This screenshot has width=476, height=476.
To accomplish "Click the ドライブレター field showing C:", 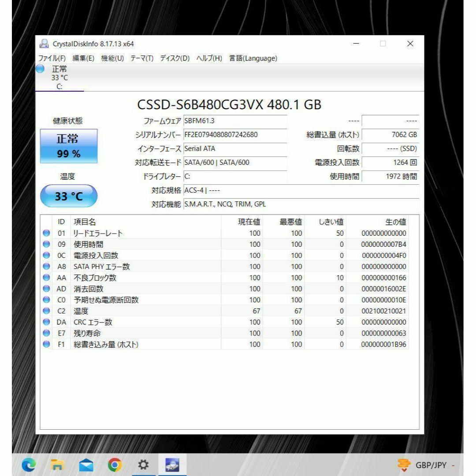I will [x=235, y=177].
